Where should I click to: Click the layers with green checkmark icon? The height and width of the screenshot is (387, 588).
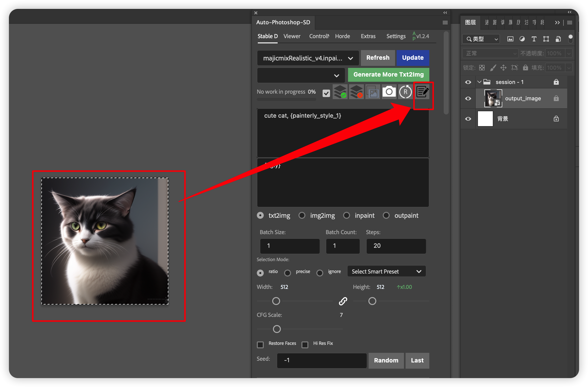click(x=340, y=92)
